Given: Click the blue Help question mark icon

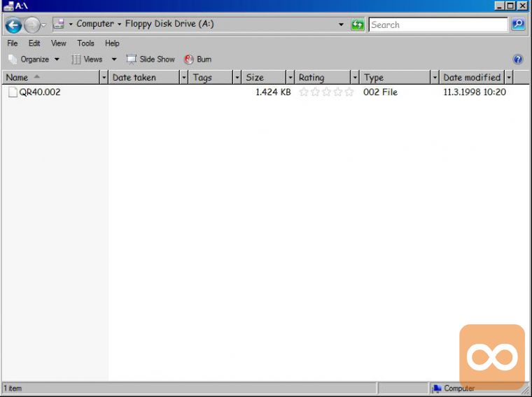Looking at the screenshot, I should pos(518,60).
